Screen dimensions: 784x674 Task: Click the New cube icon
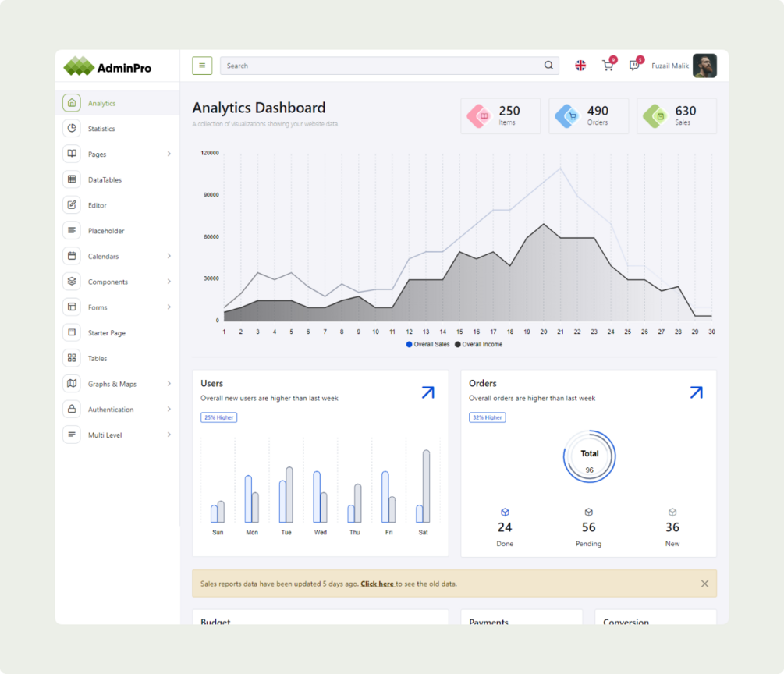[x=672, y=512]
